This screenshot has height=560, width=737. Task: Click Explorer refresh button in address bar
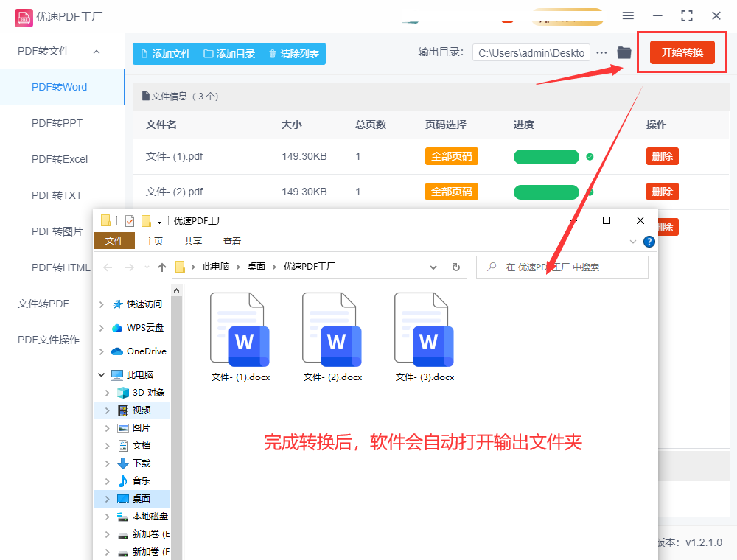click(456, 267)
